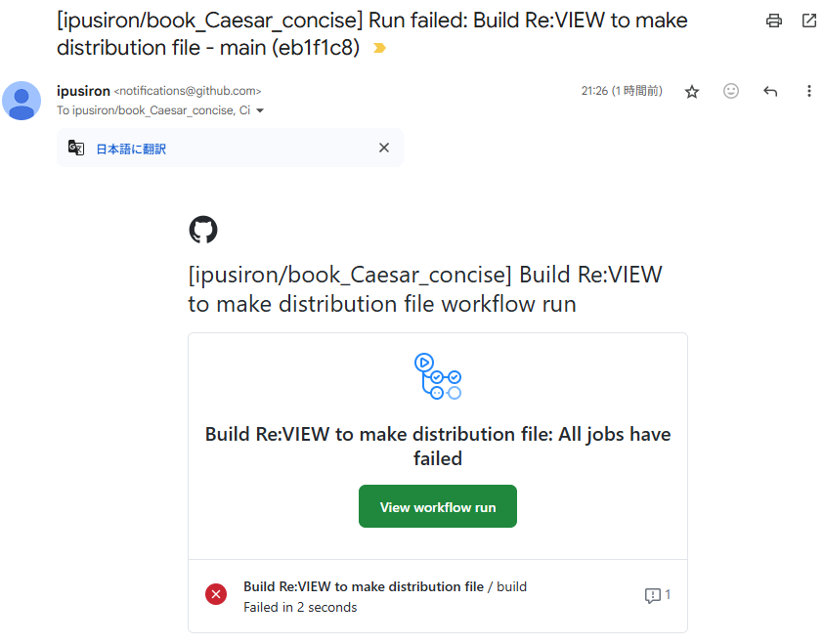Click the ipusiron sender avatar
This screenshot has height=644, width=824.
coord(22,101)
